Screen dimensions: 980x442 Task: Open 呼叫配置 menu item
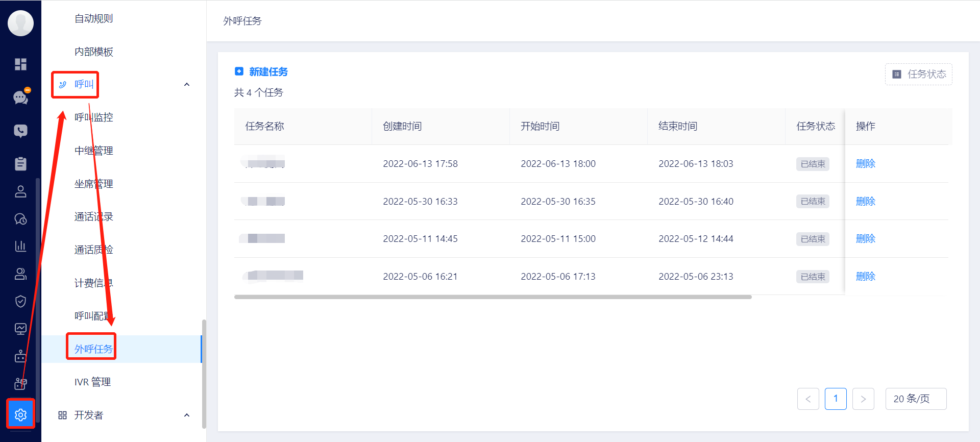[x=93, y=316]
